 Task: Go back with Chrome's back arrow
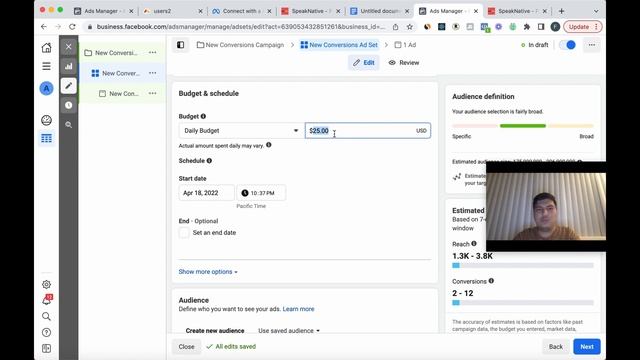[x=44, y=27]
